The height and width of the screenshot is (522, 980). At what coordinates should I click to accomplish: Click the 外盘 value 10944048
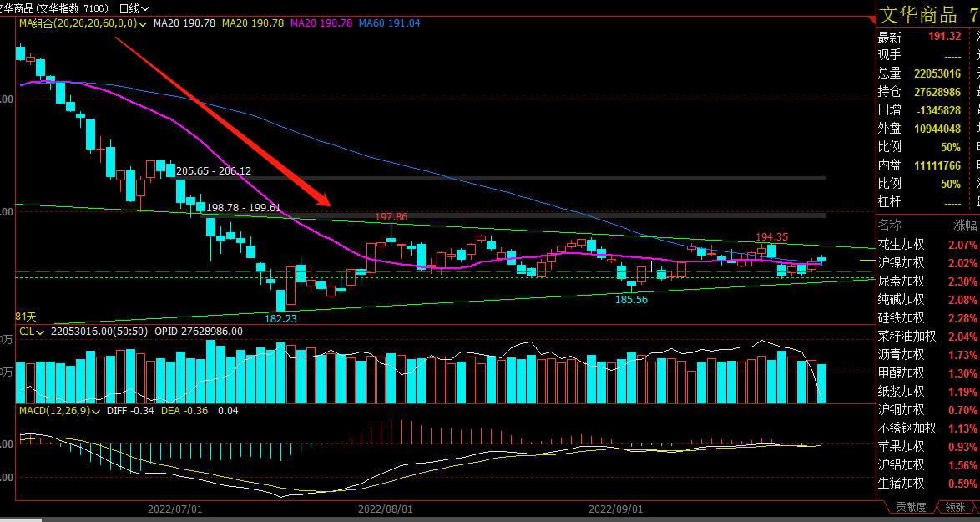coord(937,129)
